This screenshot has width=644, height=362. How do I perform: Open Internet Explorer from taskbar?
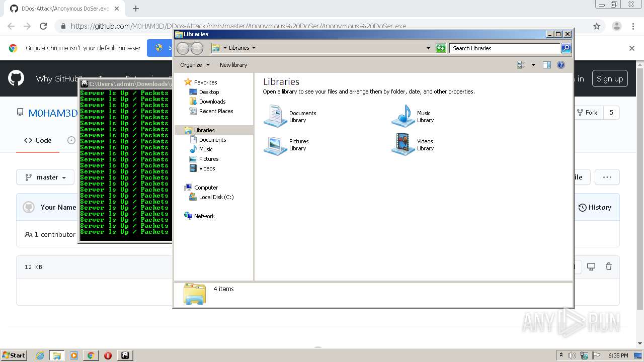click(40, 355)
